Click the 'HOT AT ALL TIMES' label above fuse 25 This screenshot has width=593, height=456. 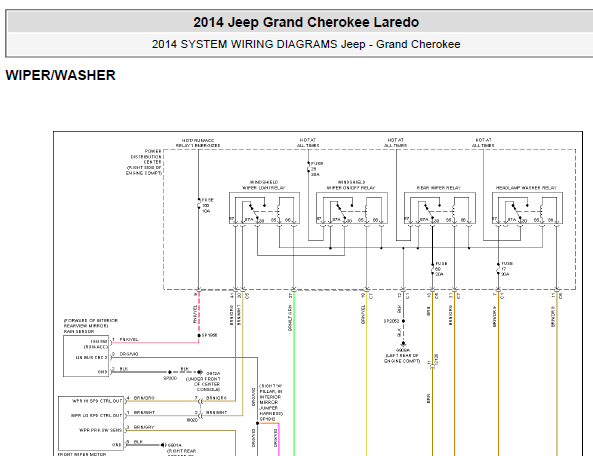[308, 143]
